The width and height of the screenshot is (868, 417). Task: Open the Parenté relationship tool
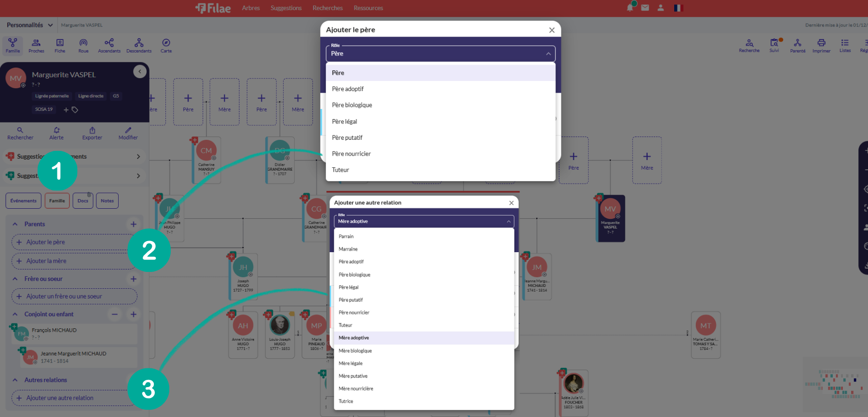[798, 45]
